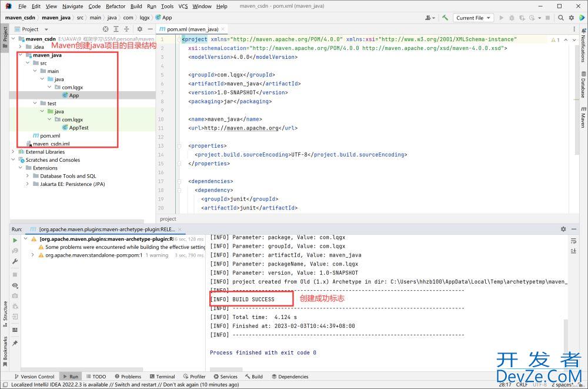The image size is (588, 389).
Task: Click the Debug bug icon in top toolbar
Action: (512, 18)
